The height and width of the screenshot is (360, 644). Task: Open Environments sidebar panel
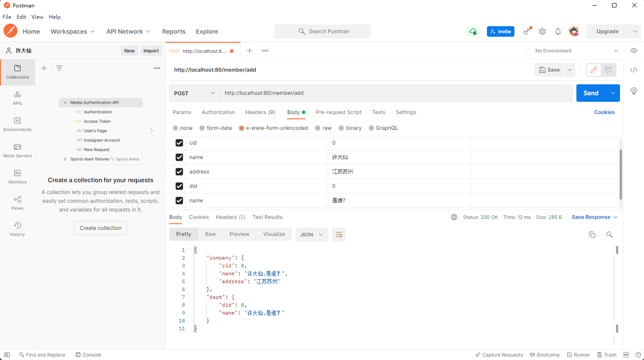[17, 125]
